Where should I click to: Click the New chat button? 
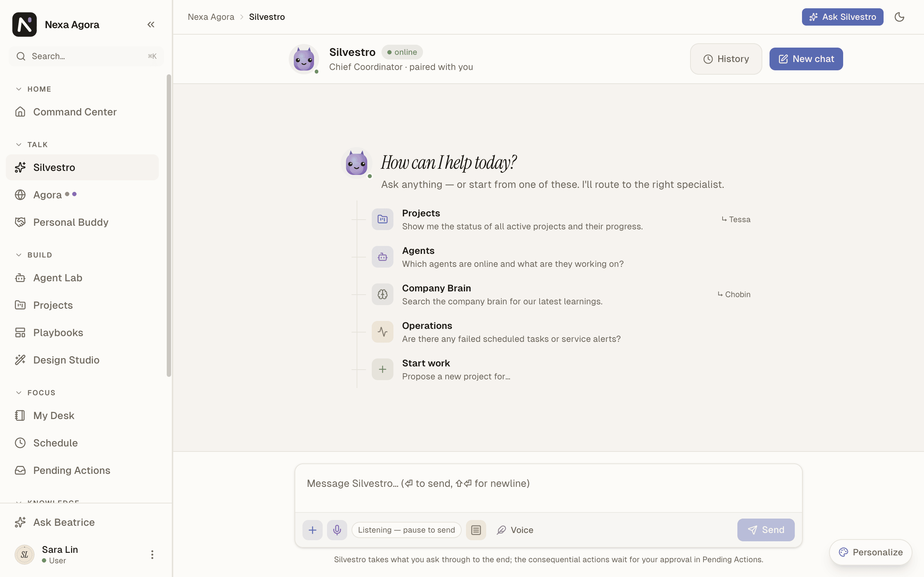(x=806, y=59)
